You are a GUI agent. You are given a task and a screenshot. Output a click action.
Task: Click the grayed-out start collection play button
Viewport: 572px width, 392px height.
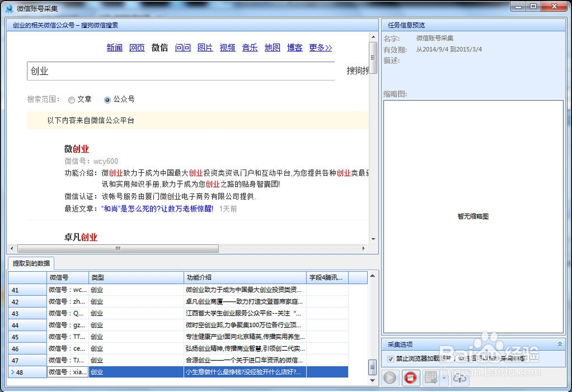[390, 377]
